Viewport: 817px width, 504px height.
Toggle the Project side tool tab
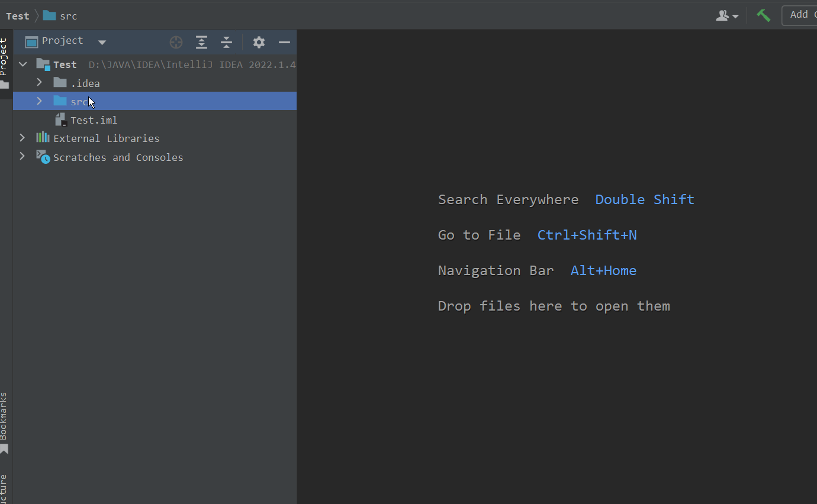coord(5,63)
